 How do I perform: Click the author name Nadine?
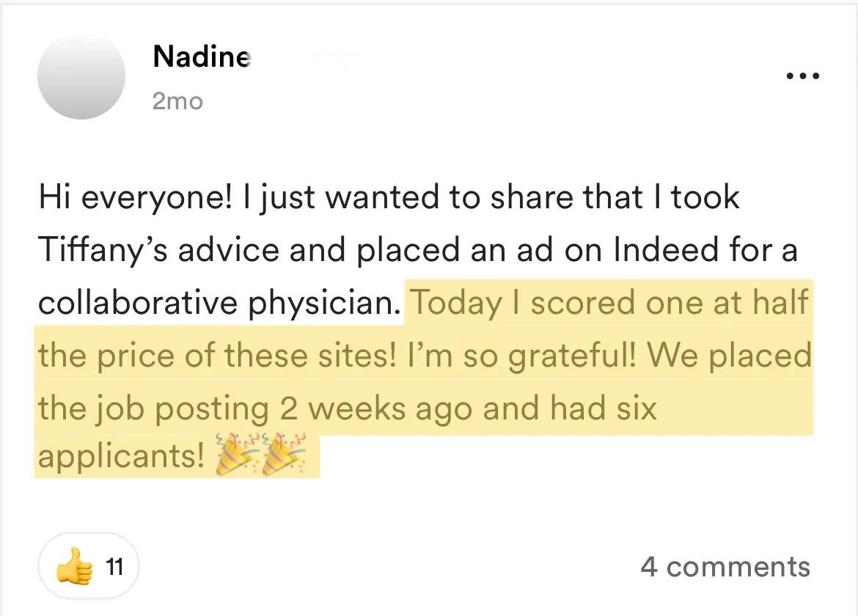click(x=202, y=56)
